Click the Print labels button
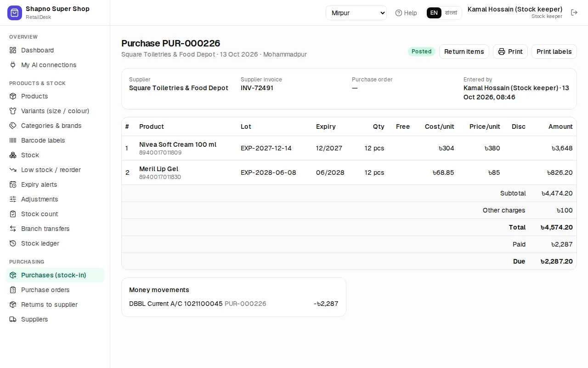 [x=554, y=52]
